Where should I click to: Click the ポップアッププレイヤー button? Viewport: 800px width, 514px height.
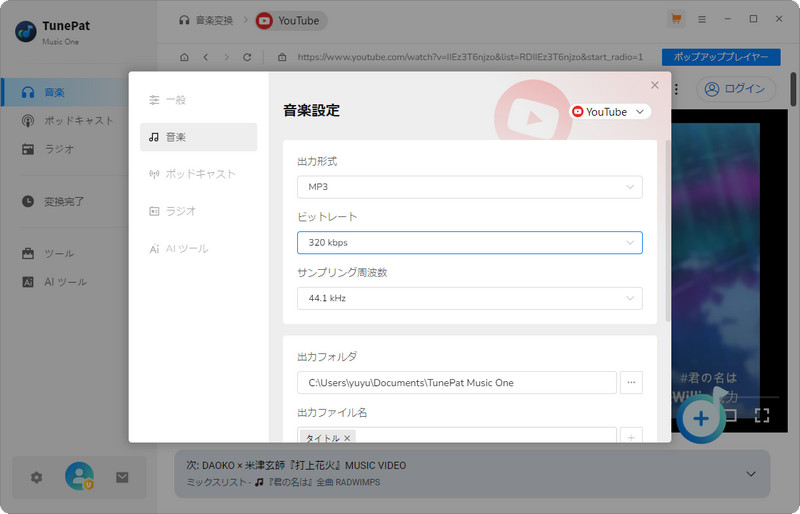point(721,57)
